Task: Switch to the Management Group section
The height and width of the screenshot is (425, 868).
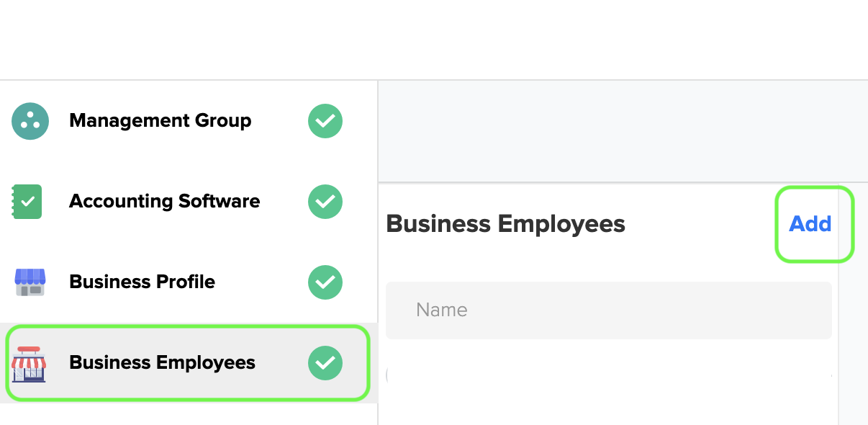Action: (x=160, y=121)
